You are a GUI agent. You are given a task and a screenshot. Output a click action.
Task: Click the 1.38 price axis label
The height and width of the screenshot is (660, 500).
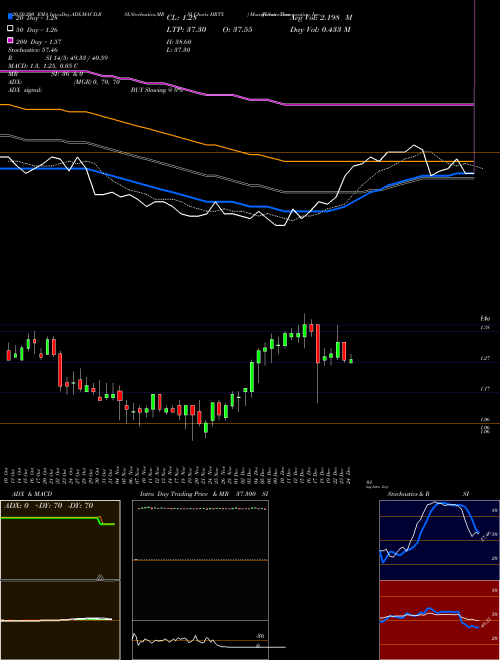coord(484,327)
